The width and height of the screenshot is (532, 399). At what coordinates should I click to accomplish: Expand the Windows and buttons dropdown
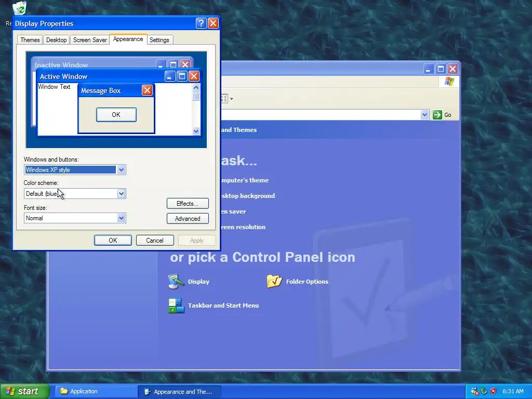pyautogui.click(x=121, y=170)
